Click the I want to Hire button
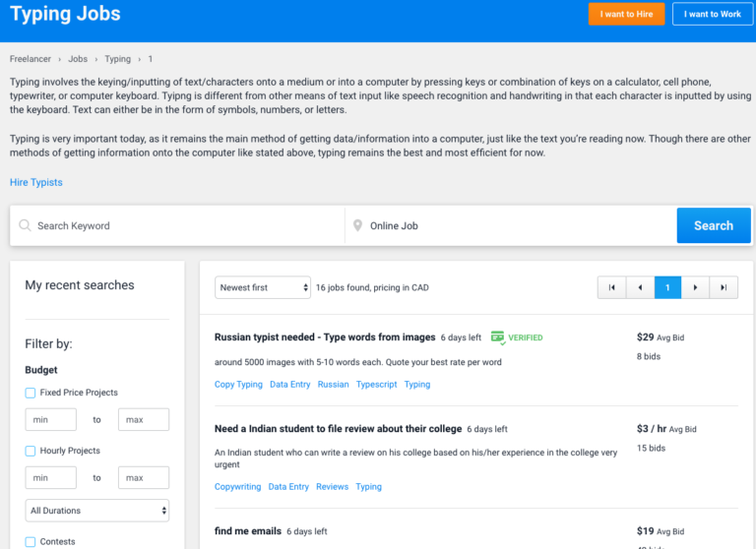 [x=626, y=15]
